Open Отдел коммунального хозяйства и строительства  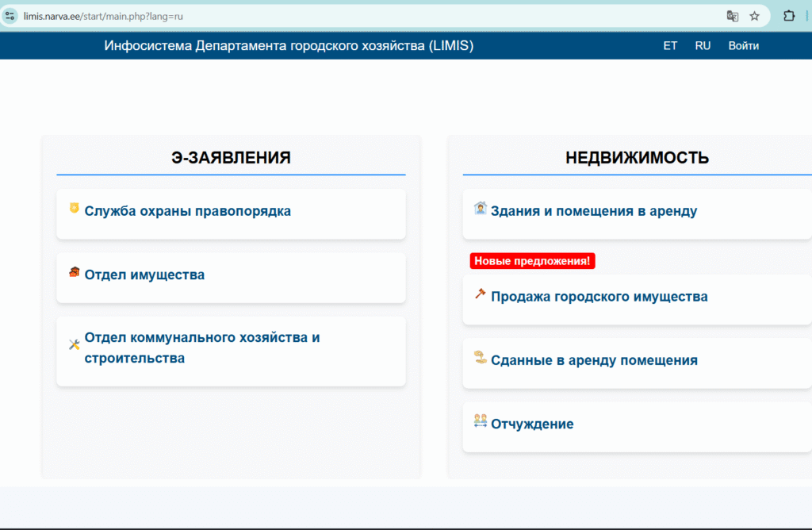(202, 348)
